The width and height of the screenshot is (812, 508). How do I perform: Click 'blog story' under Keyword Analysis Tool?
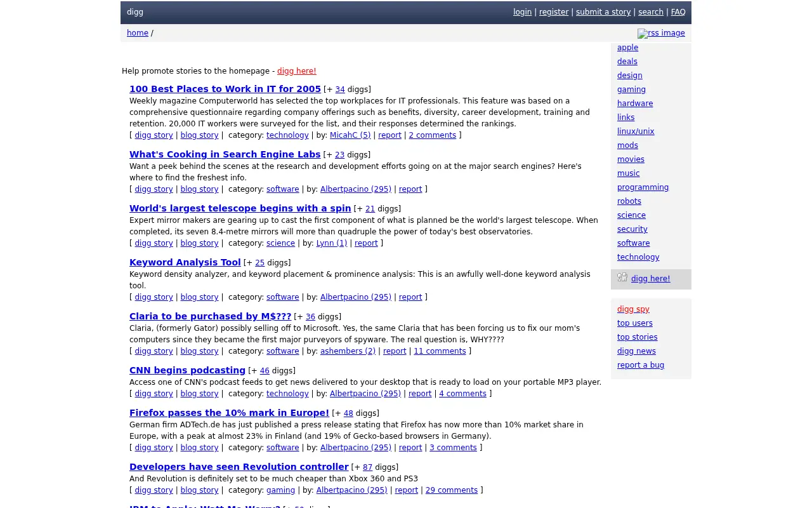click(x=200, y=297)
